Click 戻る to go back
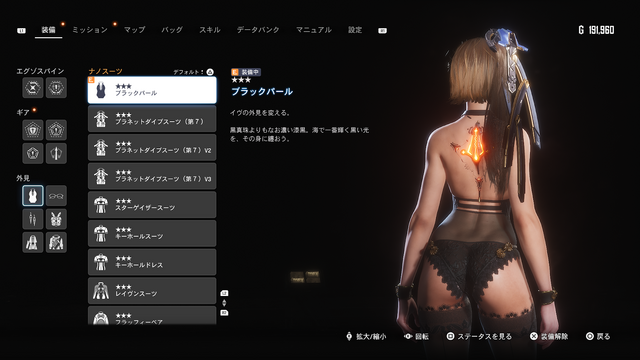Image resolution: width=640 pixels, height=360 pixels. (598, 336)
